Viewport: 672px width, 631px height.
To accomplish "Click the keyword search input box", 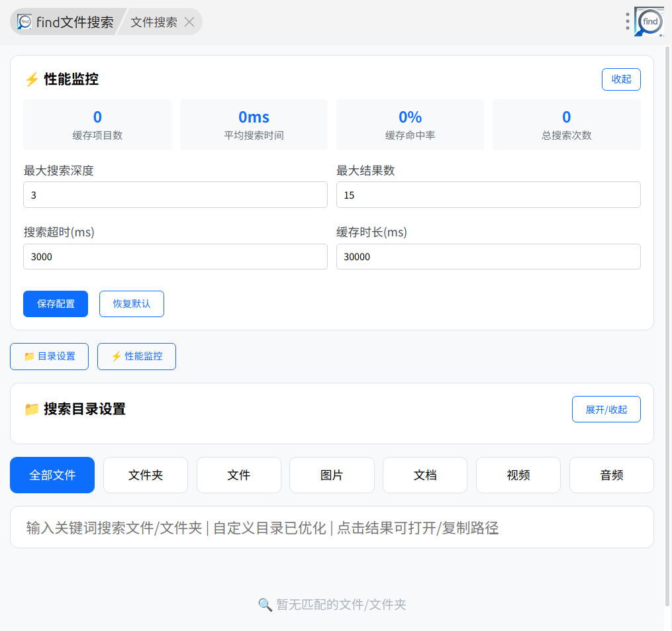I will point(332,528).
